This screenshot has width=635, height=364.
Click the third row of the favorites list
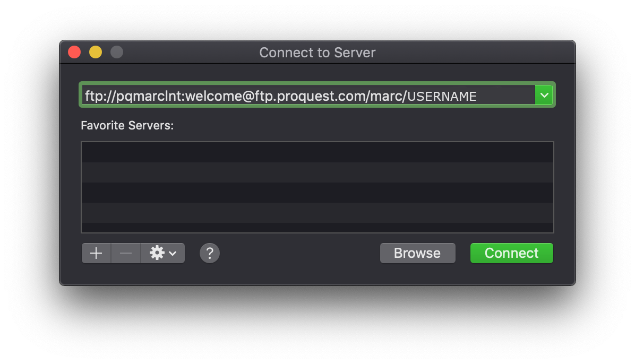click(317, 194)
